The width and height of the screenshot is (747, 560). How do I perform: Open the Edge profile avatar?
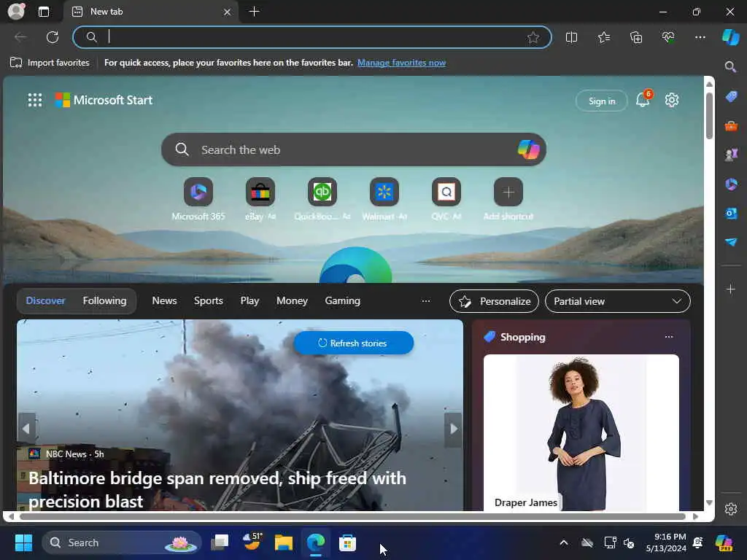pos(16,12)
